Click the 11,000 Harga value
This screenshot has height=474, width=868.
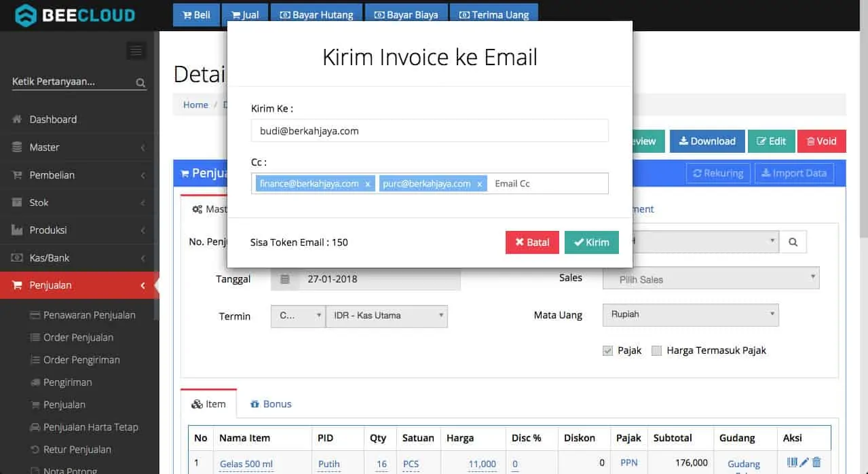tap(482, 464)
